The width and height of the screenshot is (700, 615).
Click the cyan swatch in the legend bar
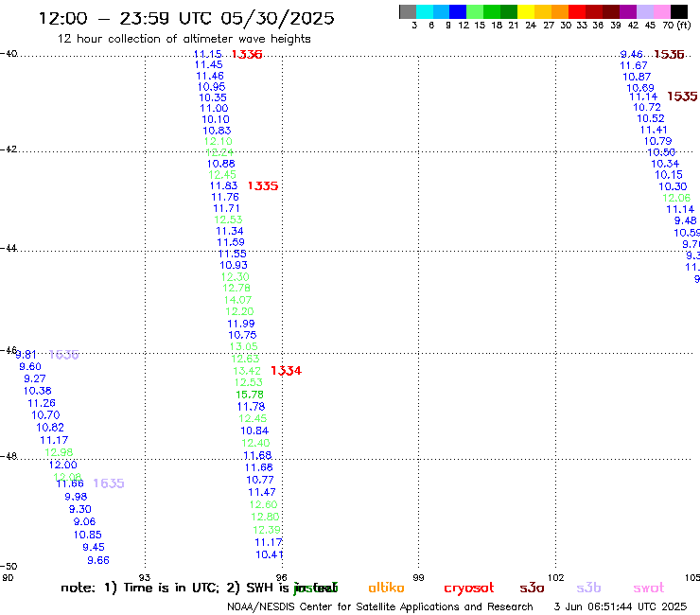[x=425, y=11]
